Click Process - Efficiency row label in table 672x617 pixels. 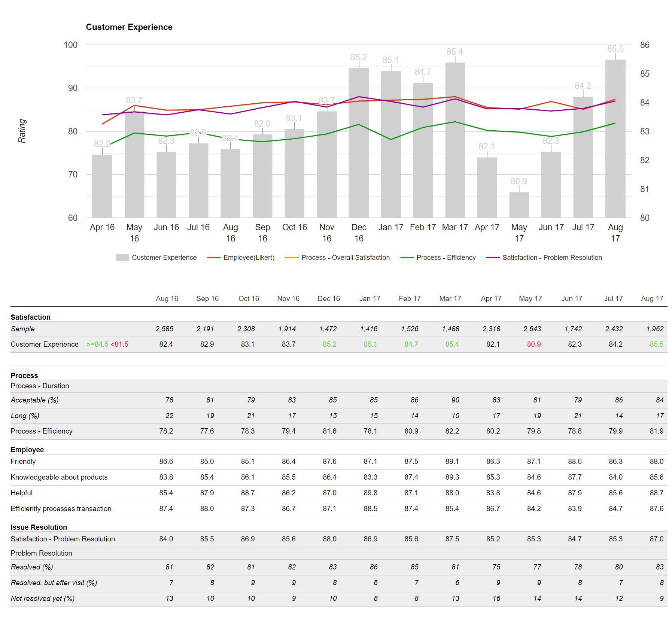(x=42, y=431)
